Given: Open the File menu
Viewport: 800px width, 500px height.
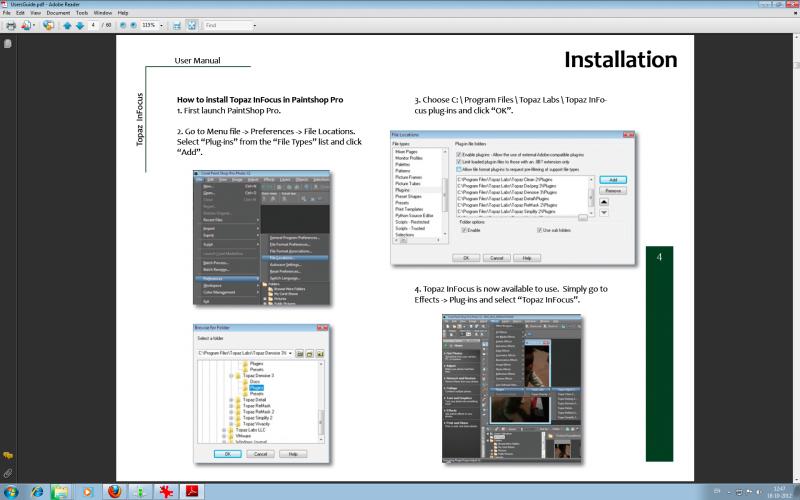Looking at the screenshot, I should (7, 13).
